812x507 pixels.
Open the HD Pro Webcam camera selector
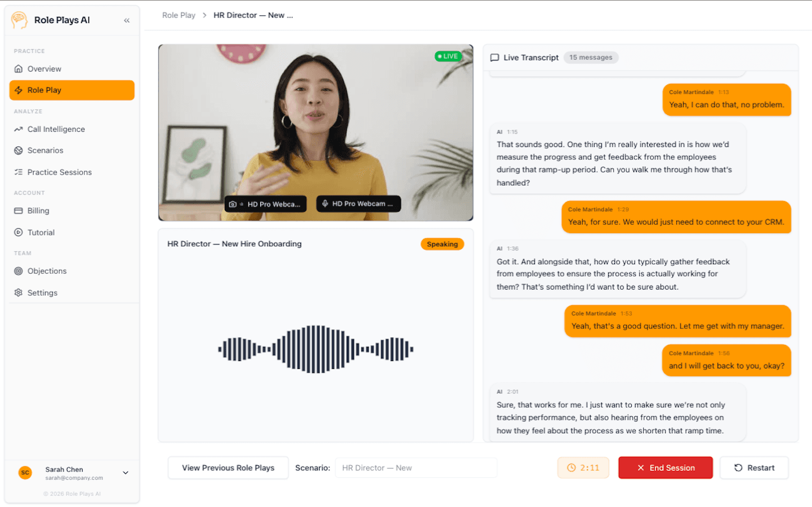point(265,204)
